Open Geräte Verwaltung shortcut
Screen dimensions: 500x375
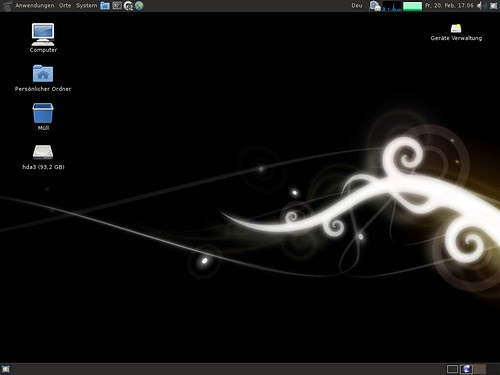point(456,32)
